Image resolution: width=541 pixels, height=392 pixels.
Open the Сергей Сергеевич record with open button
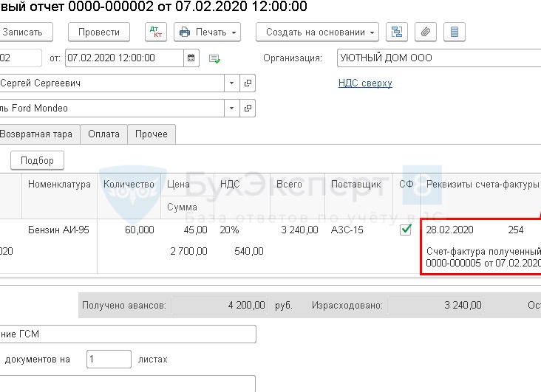tap(248, 83)
